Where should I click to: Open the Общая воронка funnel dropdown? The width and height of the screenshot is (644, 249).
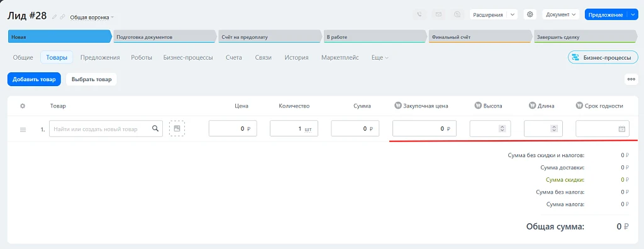tap(92, 18)
